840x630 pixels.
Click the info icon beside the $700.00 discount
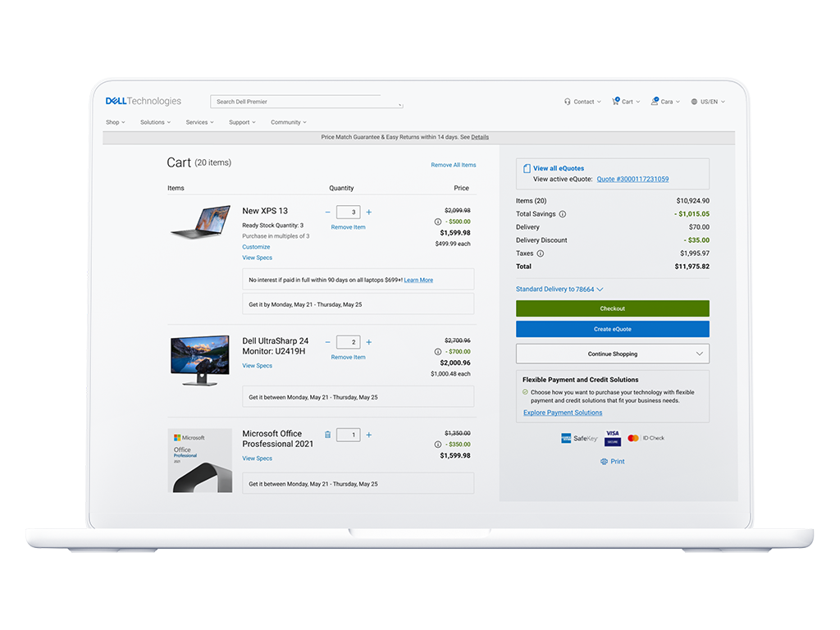(438, 352)
